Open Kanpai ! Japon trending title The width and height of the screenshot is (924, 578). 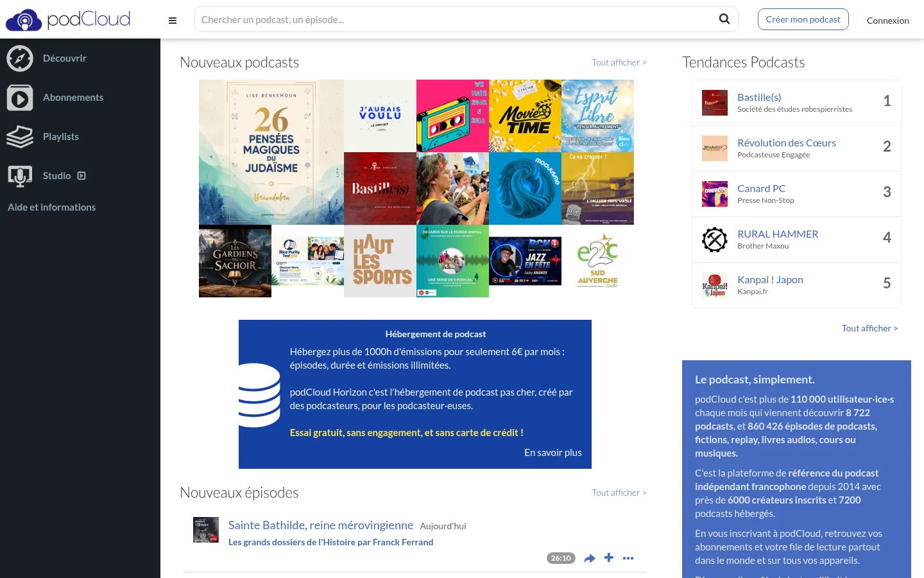(770, 280)
